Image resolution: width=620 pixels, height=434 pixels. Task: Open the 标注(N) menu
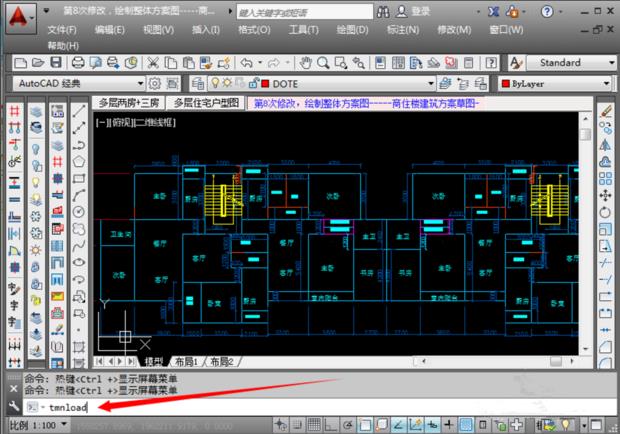pos(403,30)
